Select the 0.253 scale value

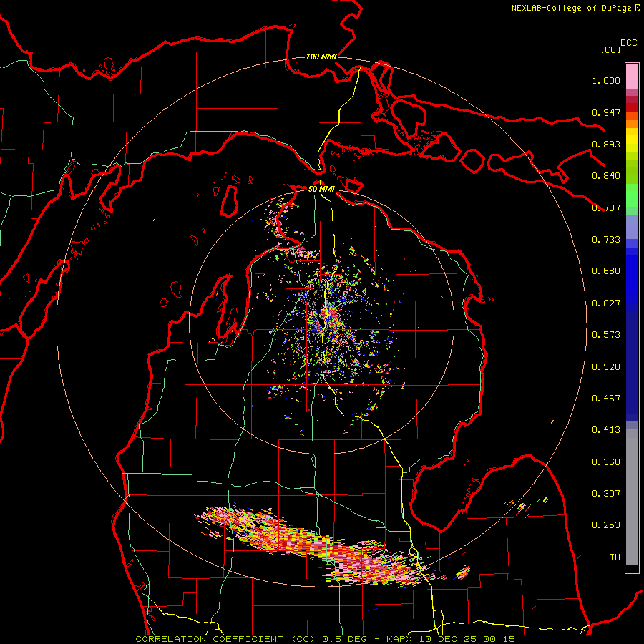(606, 525)
